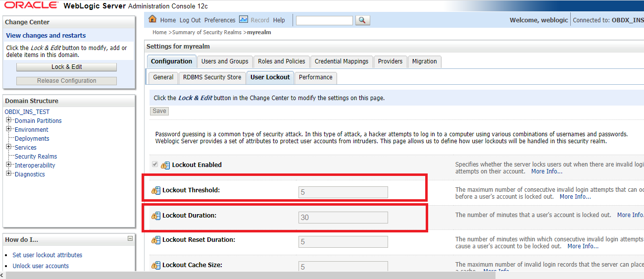Image resolution: width=644 pixels, height=279 pixels.
Task: Expand the Diagnostics tree node
Action: click(x=9, y=173)
